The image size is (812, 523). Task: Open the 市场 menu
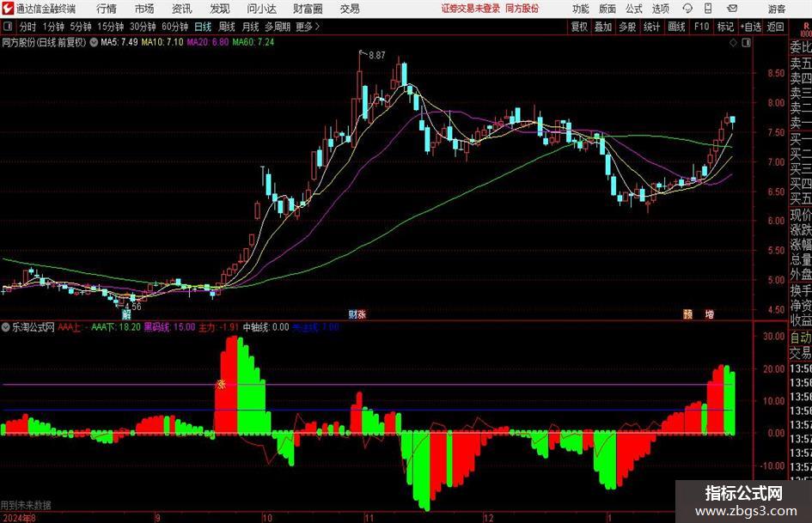click(144, 9)
